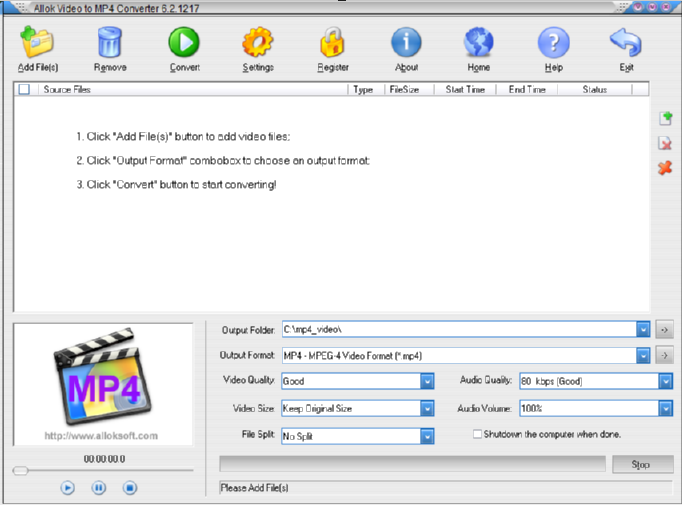Open the File Split dropdown
682x505 pixels.
[427, 436]
